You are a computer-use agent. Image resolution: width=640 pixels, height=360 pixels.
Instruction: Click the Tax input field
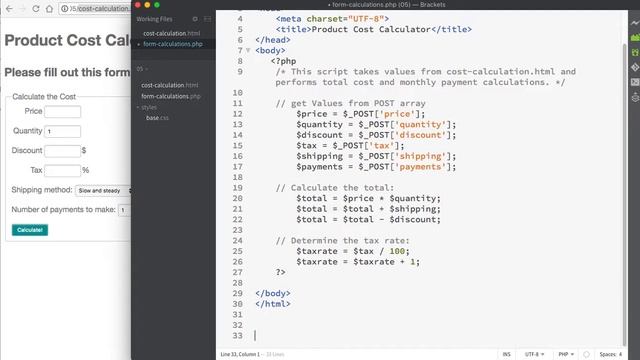click(62, 171)
